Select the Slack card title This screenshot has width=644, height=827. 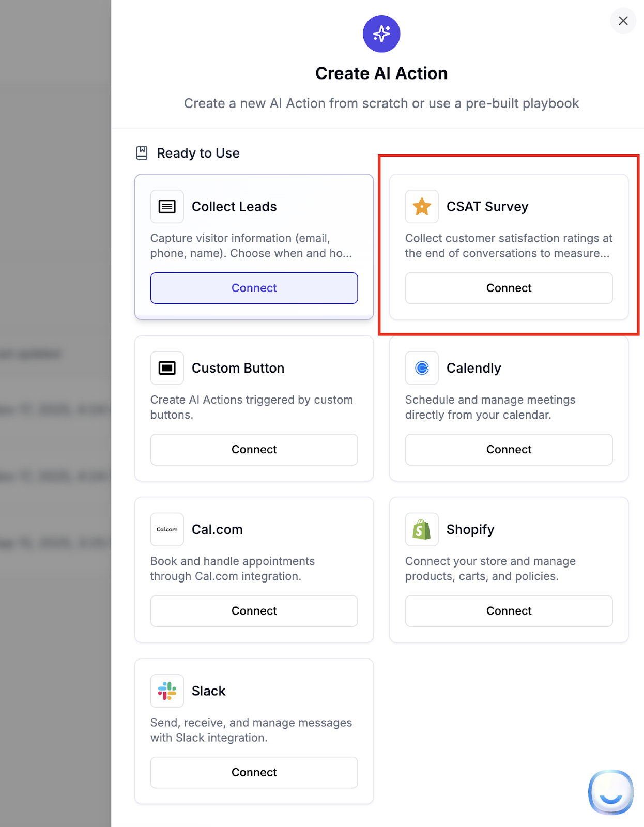click(x=208, y=691)
